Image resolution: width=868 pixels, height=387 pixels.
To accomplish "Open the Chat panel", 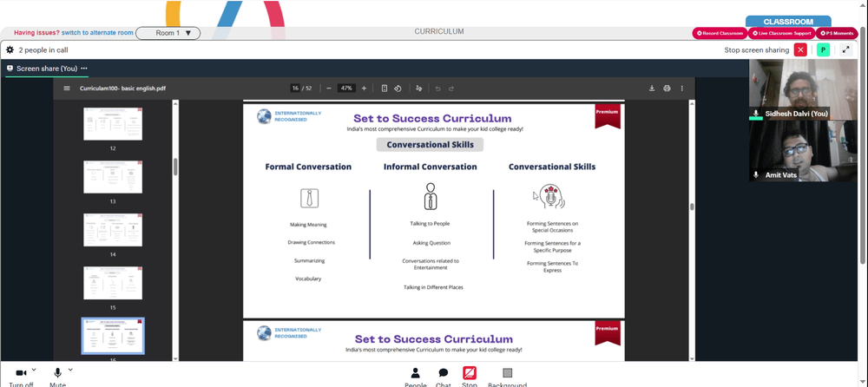I will 443,372.
